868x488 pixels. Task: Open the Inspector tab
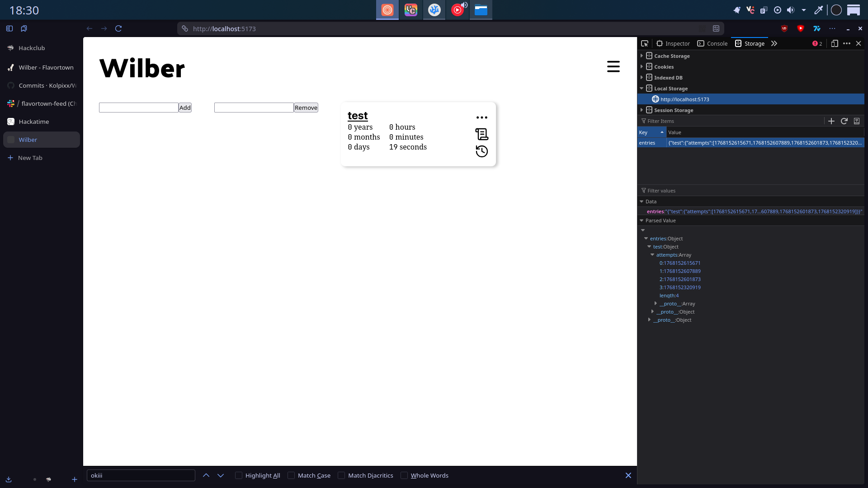coord(673,43)
